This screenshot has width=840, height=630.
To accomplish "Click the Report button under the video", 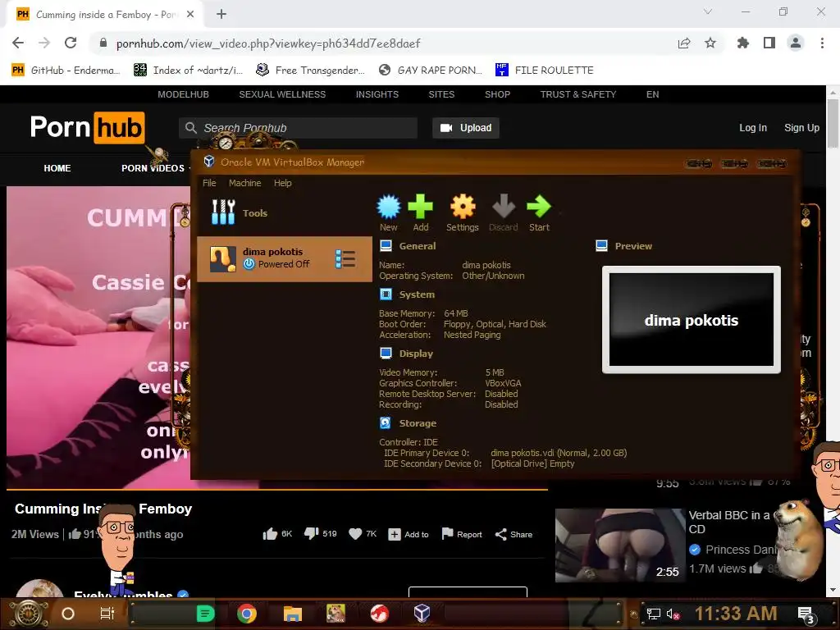I will tap(462, 534).
